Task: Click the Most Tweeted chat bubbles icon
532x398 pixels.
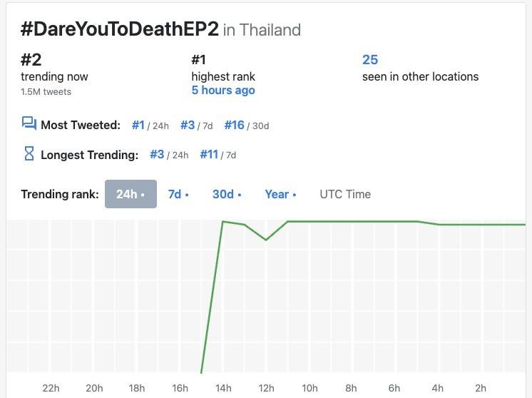Action: coord(29,124)
